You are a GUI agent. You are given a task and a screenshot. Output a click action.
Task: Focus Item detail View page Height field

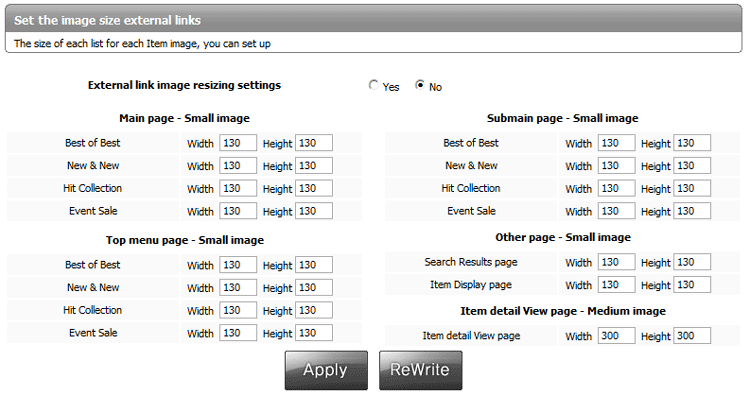point(692,336)
